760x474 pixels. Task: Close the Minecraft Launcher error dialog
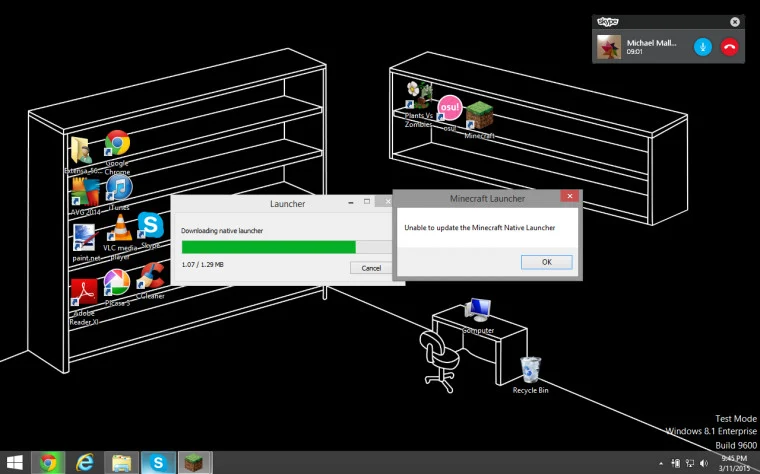pos(570,196)
